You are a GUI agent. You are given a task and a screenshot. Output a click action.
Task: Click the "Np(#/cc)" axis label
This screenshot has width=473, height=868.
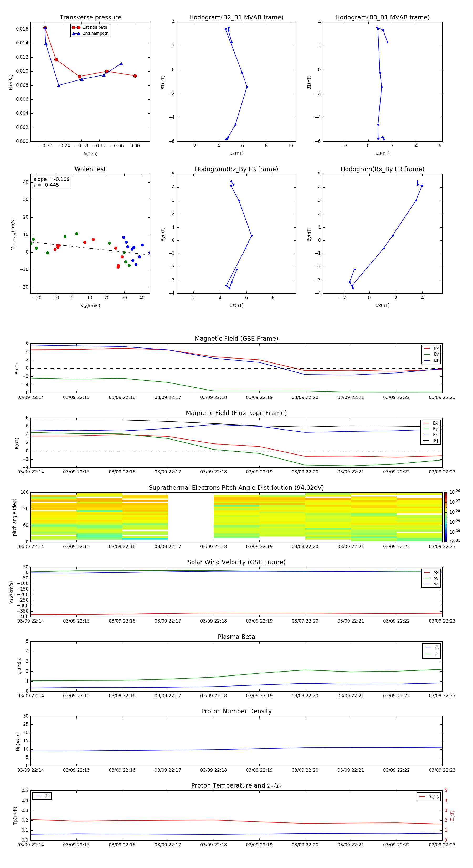[18, 741]
